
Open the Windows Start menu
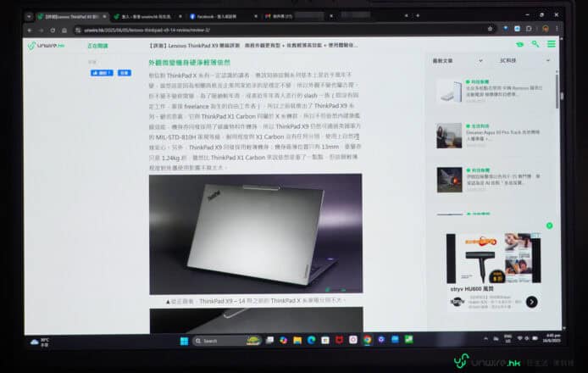coord(184,341)
